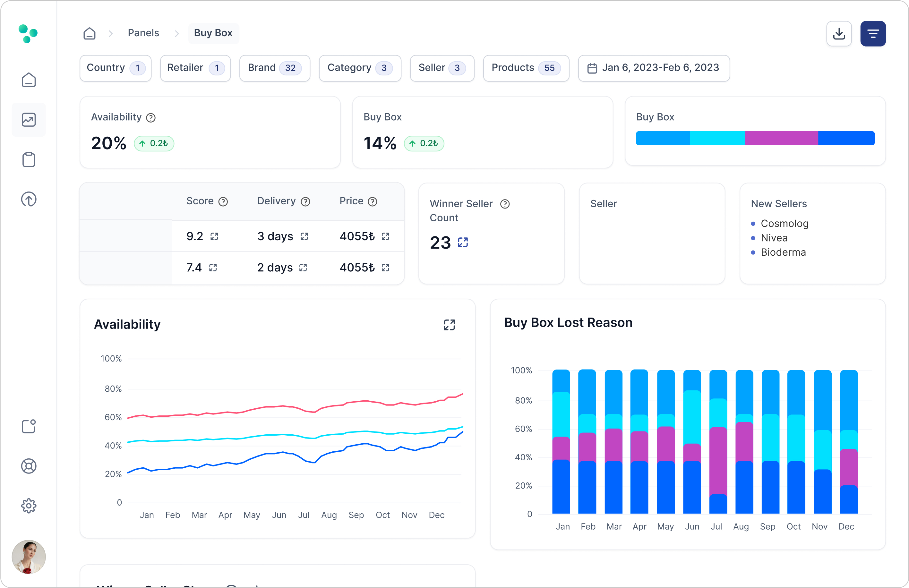
Task: Expand the Winner Seller Count details
Action: [462, 243]
